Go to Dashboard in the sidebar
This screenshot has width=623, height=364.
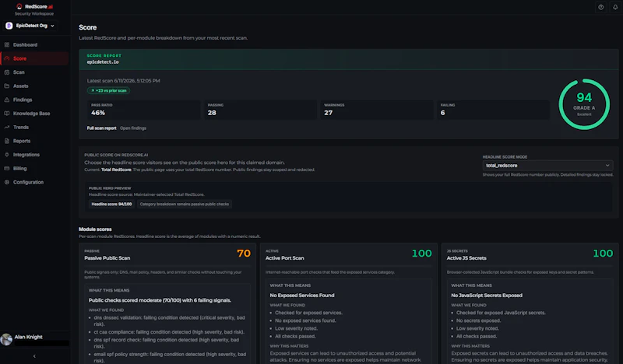coord(34,45)
